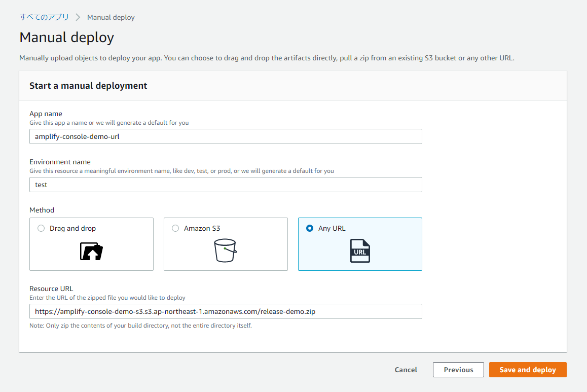This screenshot has height=392, width=587.
Task: Select the Drag and drop radio button
Action: (41, 228)
